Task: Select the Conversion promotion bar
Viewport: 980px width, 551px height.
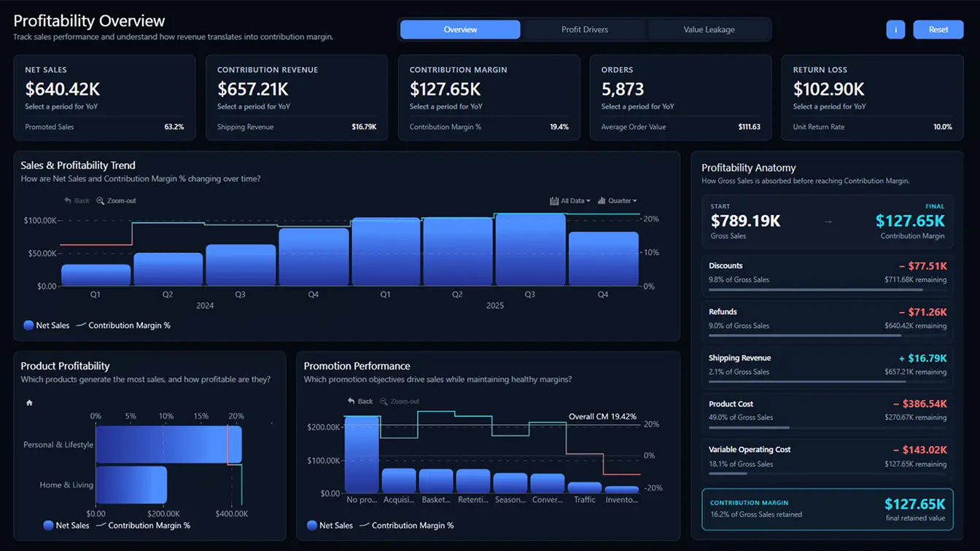Action: [548, 483]
